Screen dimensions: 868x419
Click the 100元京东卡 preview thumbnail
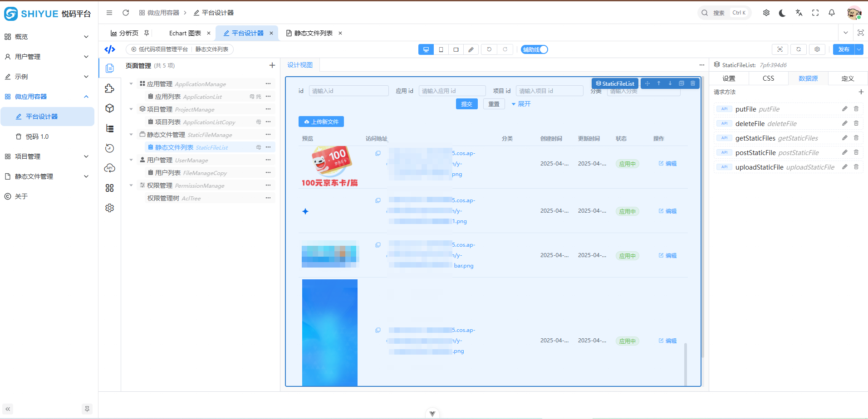[x=330, y=166]
